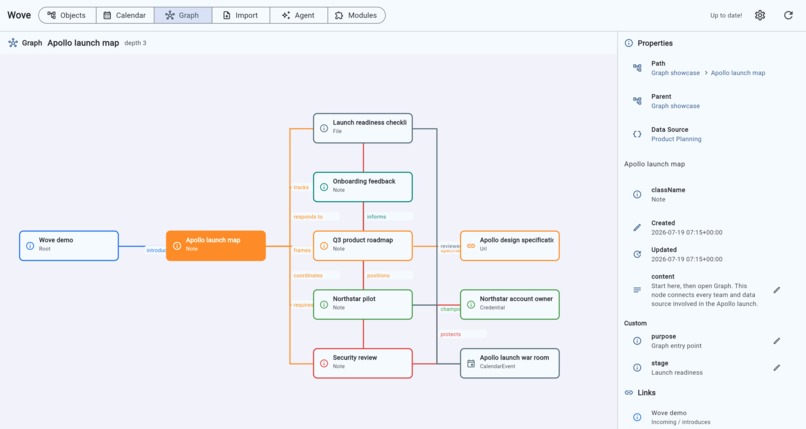
Task: Click the 'protects' edge label
Action: (451, 334)
